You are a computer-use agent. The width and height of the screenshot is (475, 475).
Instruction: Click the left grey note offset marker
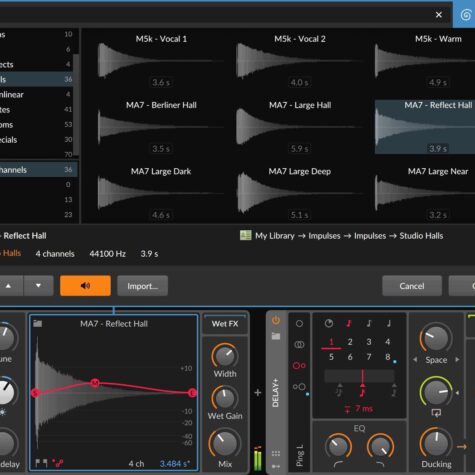(x=339, y=390)
